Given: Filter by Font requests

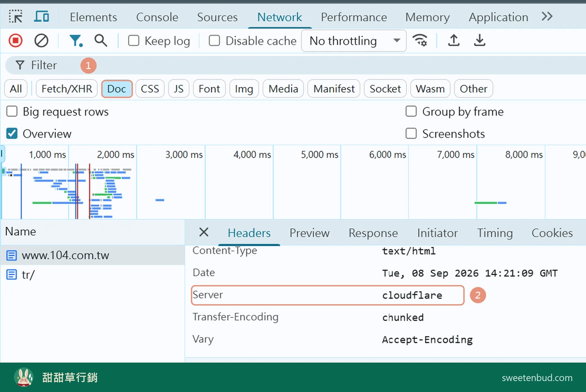Looking at the screenshot, I should [209, 89].
